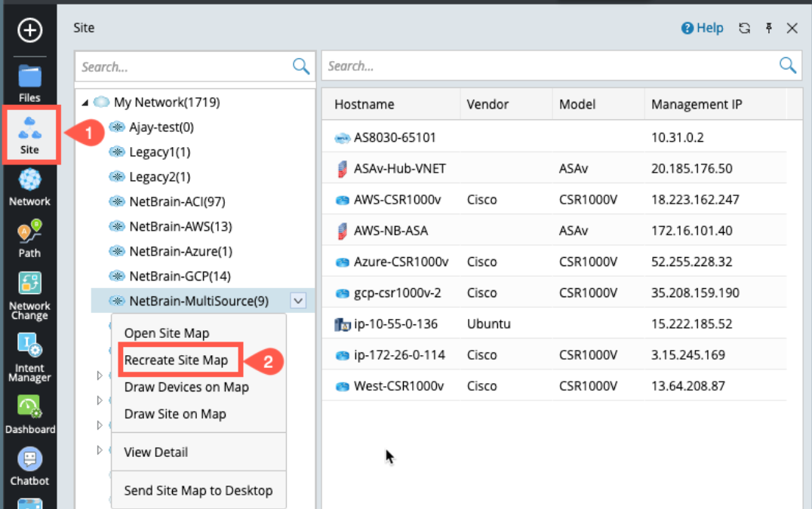The image size is (812, 509).
Task: Select the Path tool icon
Action: pyautogui.click(x=29, y=238)
